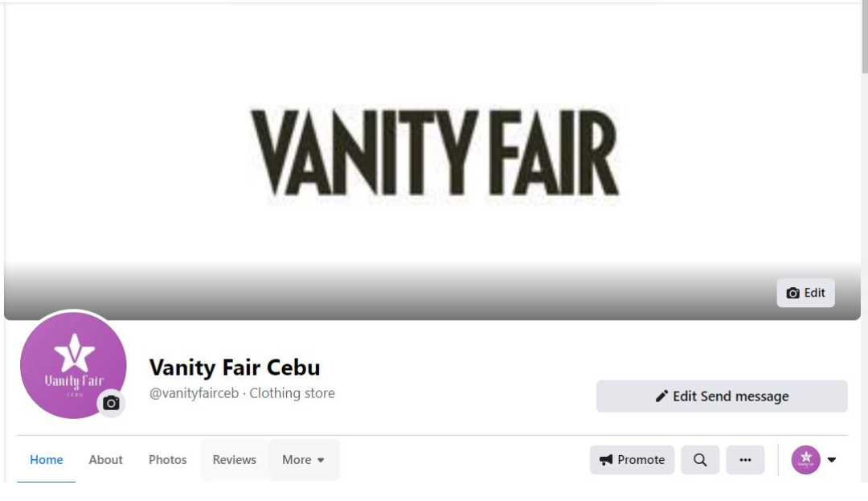Viewport: 868px width, 501px height.
Task: Click the small purple page avatar
Action: [x=805, y=460]
